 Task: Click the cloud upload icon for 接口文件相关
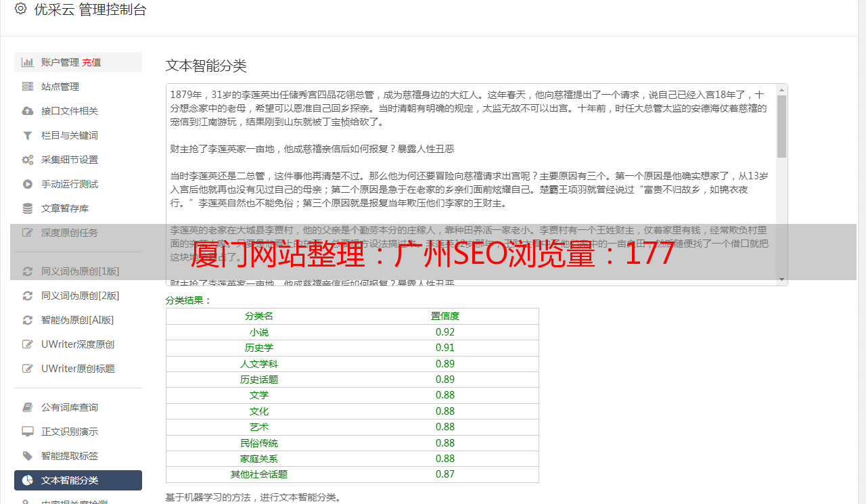[x=28, y=111]
